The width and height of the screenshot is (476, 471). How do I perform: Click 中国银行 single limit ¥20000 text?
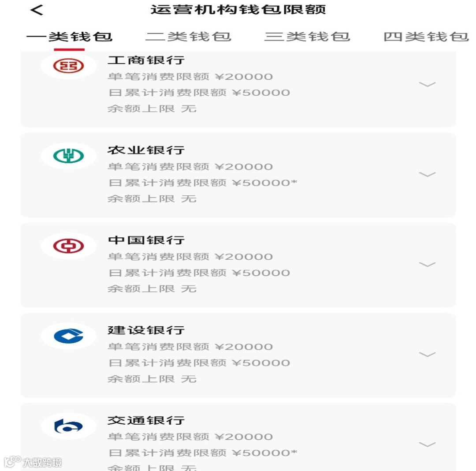click(244, 257)
